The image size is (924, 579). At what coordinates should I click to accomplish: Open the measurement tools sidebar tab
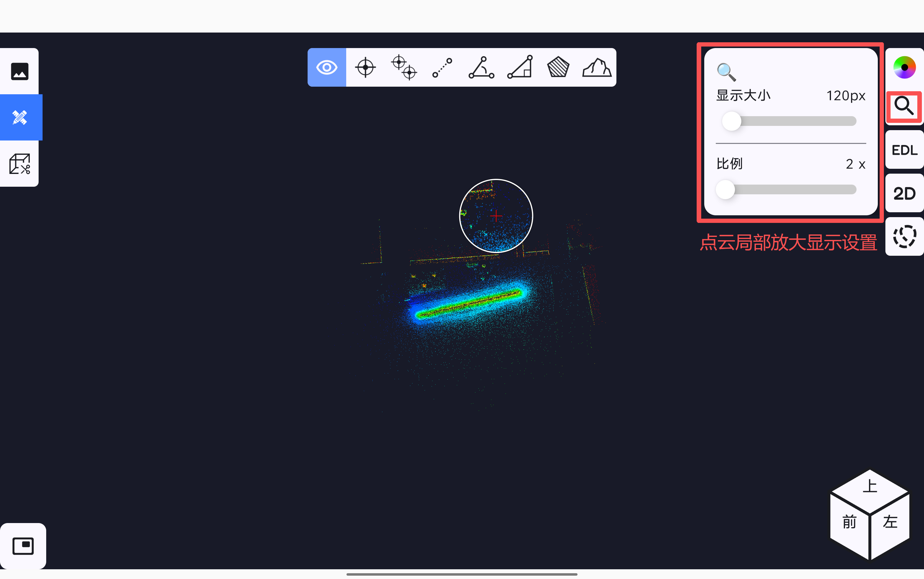(x=19, y=118)
